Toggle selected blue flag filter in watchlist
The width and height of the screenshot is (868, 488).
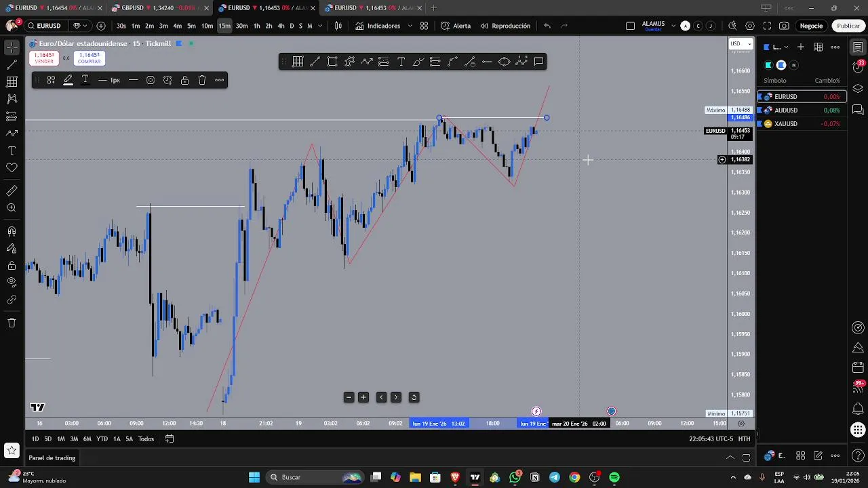click(781, 65)
